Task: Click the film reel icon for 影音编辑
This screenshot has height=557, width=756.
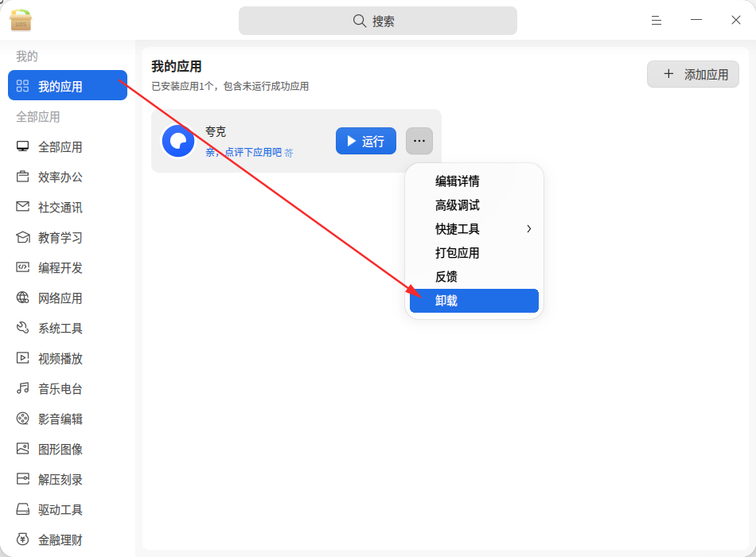Action: tap(22, 419)
